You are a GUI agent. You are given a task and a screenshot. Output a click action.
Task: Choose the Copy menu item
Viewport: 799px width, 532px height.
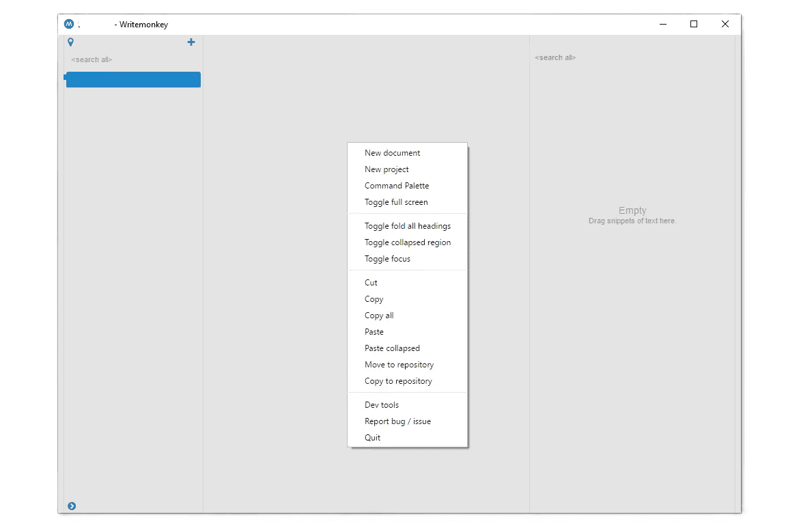tap(407, 298)
